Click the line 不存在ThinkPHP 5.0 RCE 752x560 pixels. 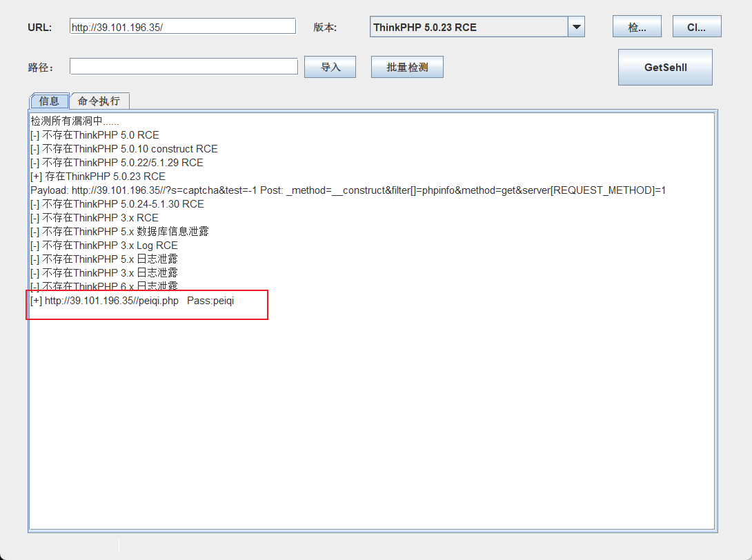click(95, 135)
